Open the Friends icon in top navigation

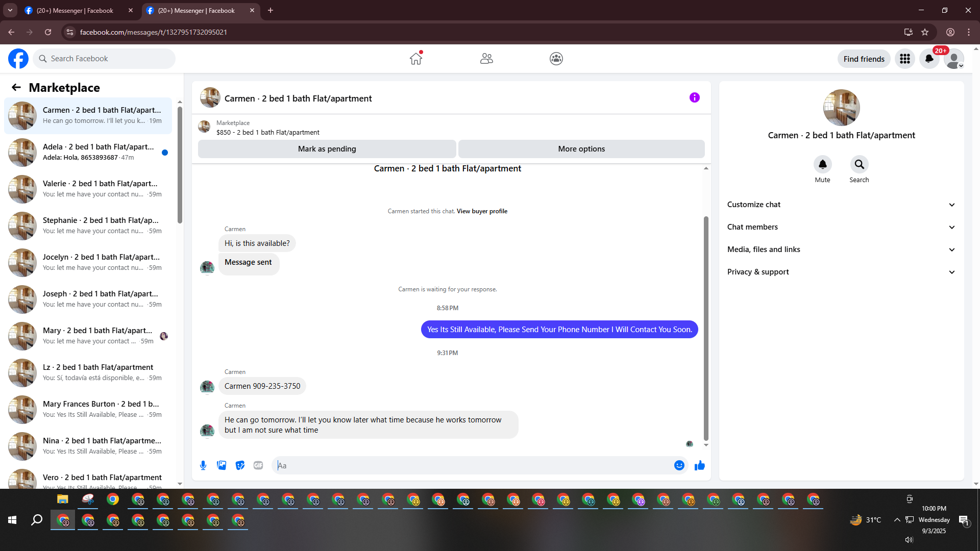click(x=486, y=59)
